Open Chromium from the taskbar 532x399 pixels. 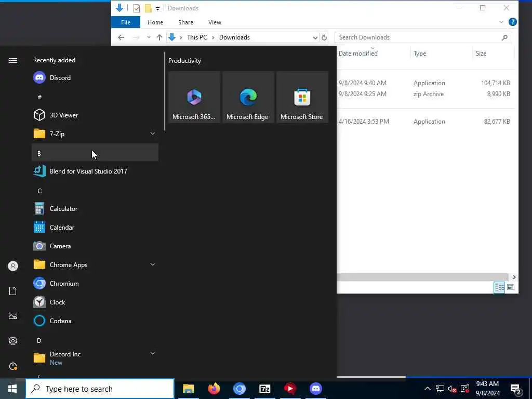(239, 389)
